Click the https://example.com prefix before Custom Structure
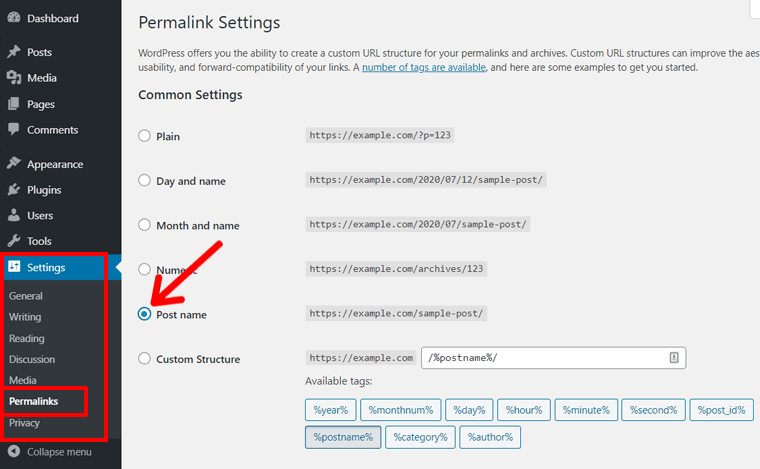Image resolution: width=760 pixels, height=469 pixels. (361, 358)
